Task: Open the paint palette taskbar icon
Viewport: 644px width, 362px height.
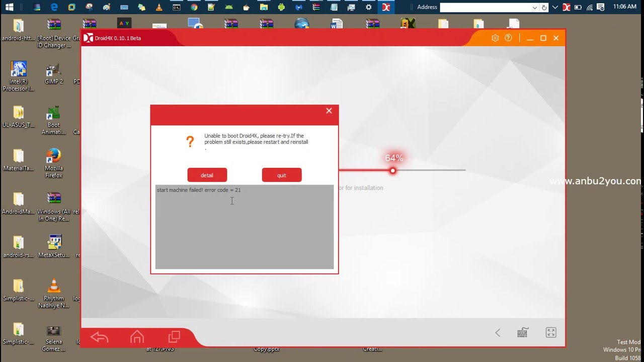Action: click(107, 7)
